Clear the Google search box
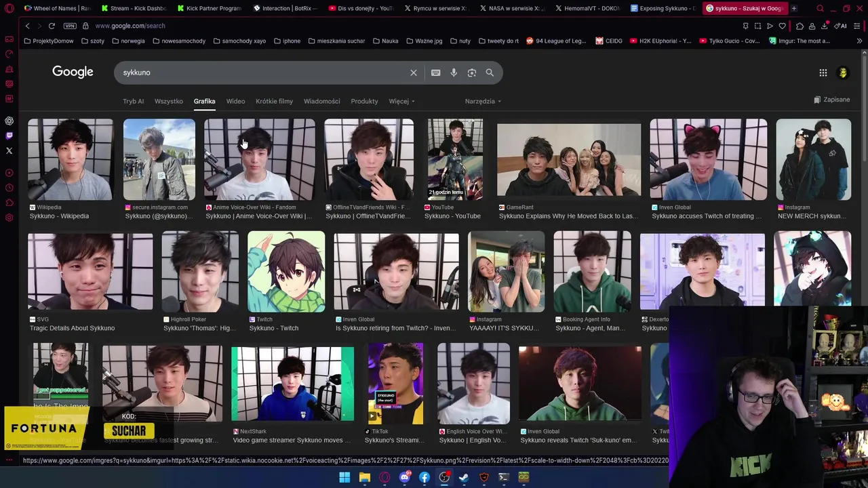868x488 pixels. [x=414, y=73]
